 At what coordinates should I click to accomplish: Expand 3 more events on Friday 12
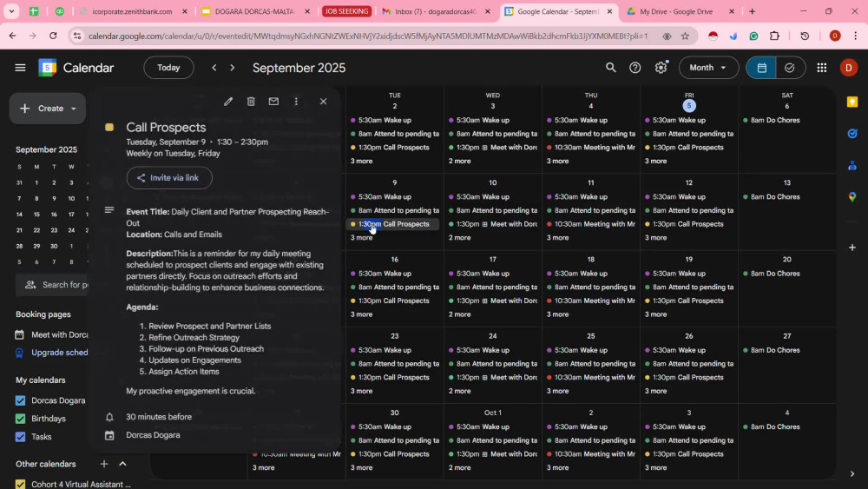[655, 238]
